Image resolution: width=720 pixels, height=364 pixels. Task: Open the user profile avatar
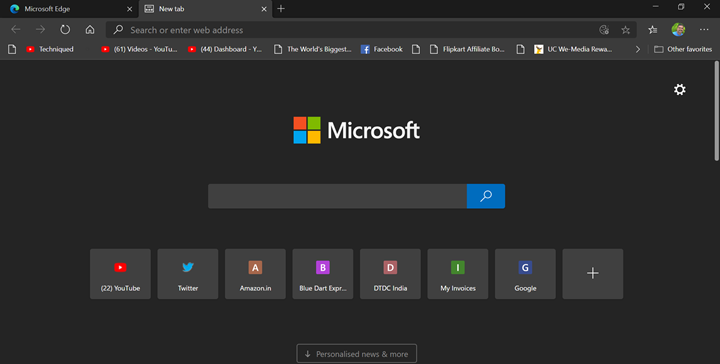pyautogui.click(x=678, y=30)
